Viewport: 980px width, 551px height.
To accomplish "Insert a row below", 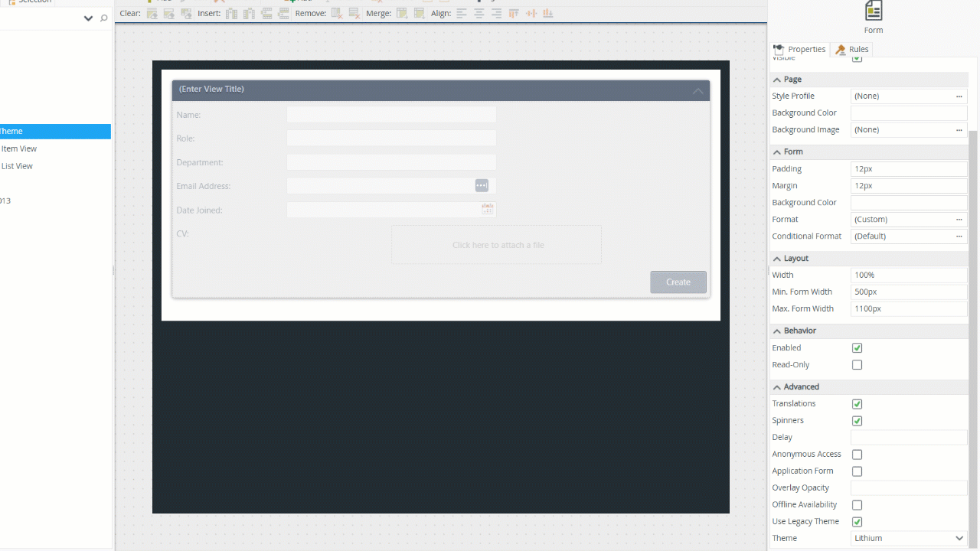I will coord(283,13).
